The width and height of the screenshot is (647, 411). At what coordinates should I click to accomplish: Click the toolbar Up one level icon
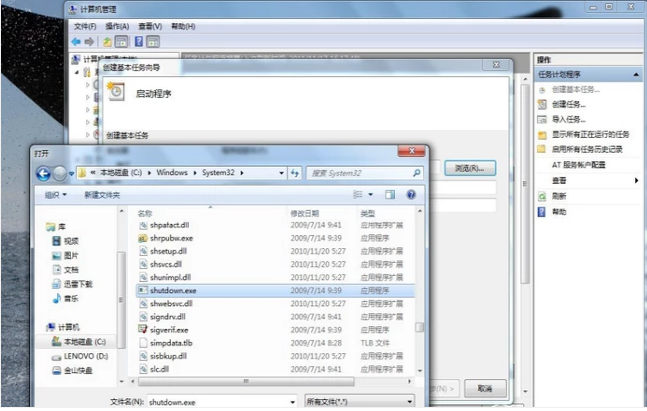click(106, 42)
